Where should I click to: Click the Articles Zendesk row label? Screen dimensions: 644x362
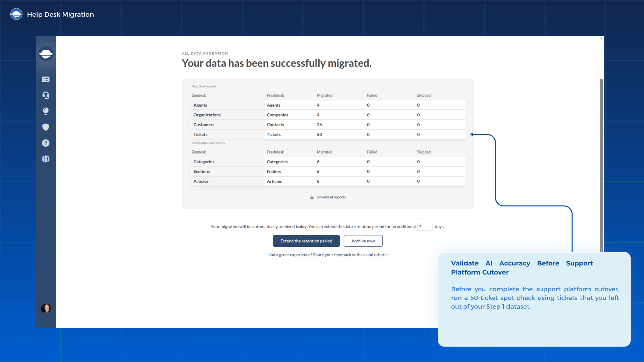coord(201,181)
